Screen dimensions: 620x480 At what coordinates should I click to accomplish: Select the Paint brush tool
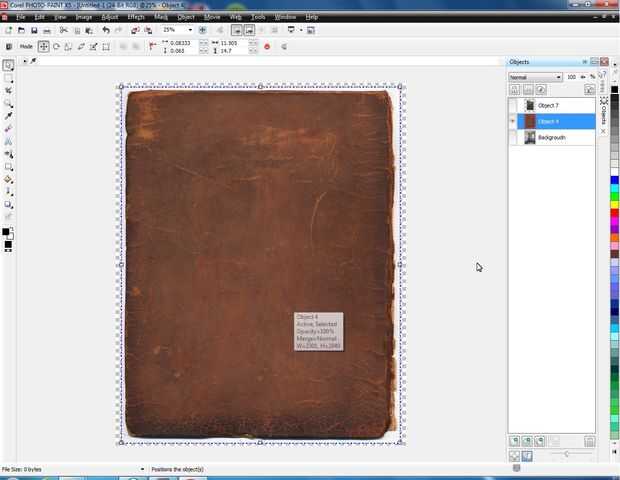coord(8,192)
